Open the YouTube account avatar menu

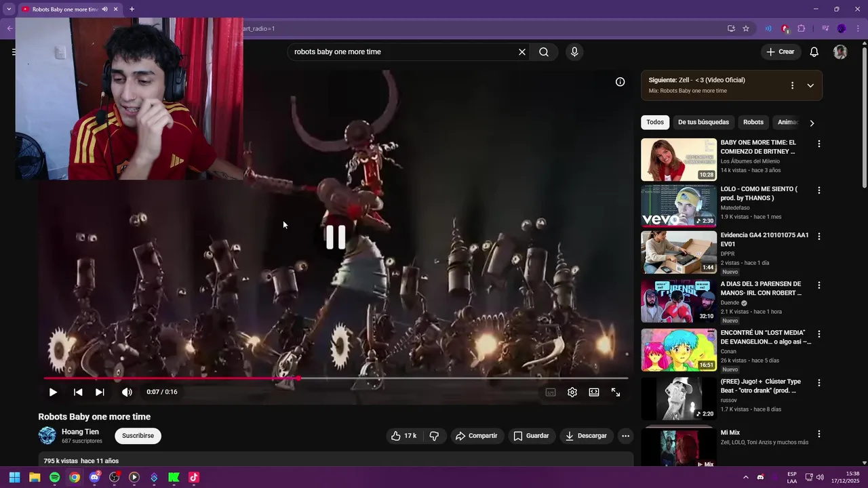click(x=840, y=52)
